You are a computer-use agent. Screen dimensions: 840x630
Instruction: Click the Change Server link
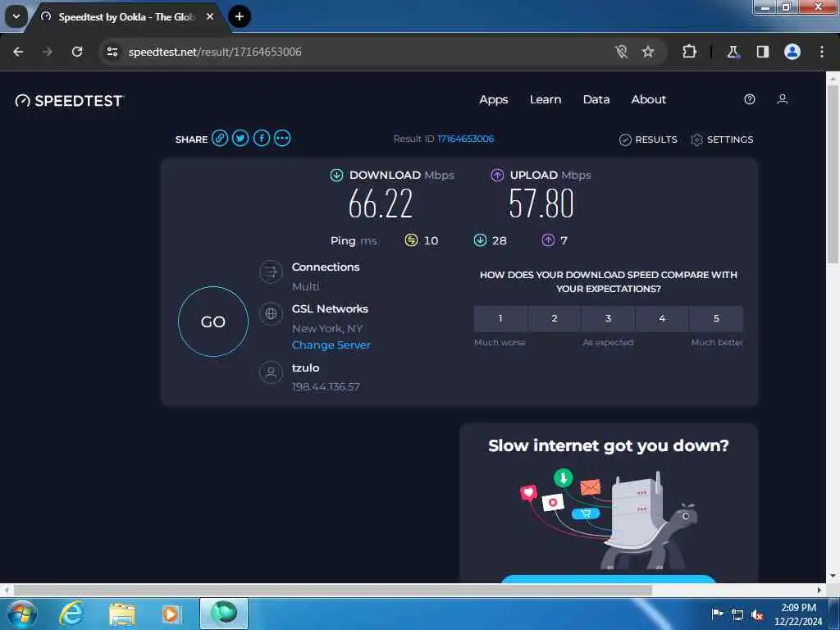(x=331, y=345)
